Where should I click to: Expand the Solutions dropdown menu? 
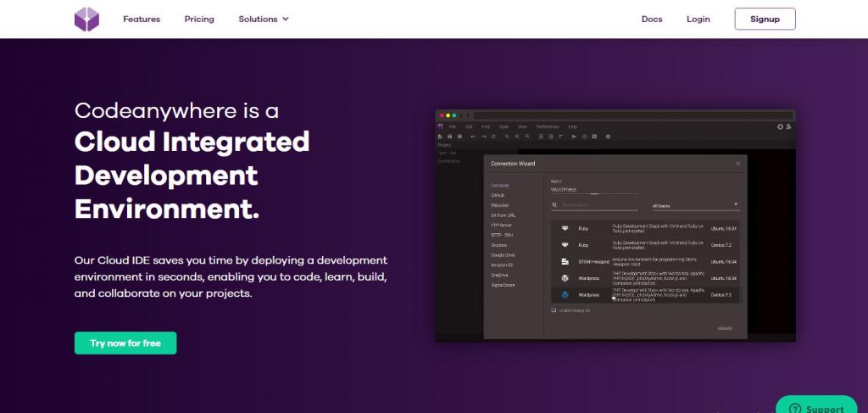264,19
